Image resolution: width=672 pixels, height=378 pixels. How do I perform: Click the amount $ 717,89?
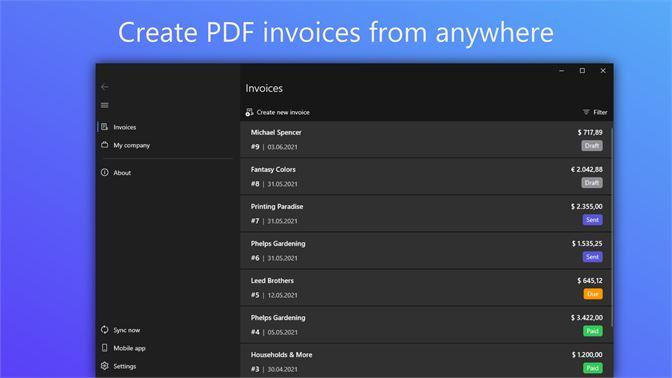[x=590, y=132]
